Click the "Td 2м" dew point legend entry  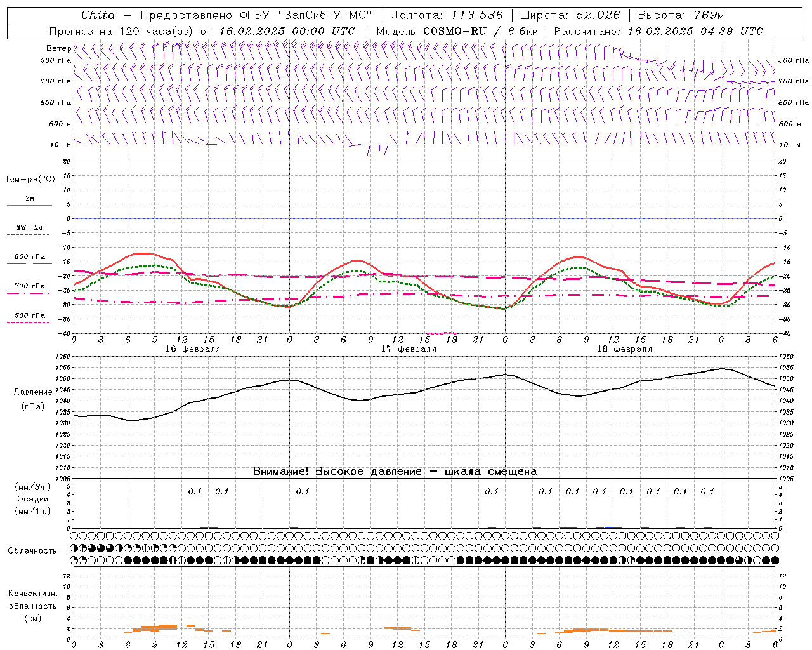coord(29,227)
